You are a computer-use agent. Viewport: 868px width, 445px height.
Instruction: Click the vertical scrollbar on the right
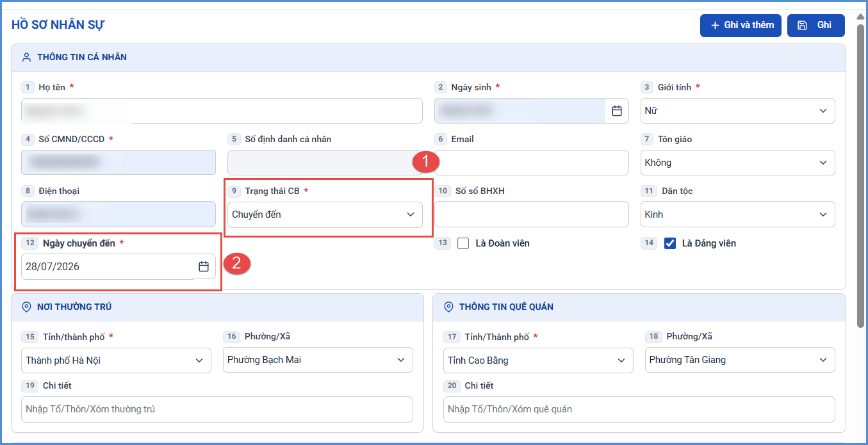tap(861, 176)
